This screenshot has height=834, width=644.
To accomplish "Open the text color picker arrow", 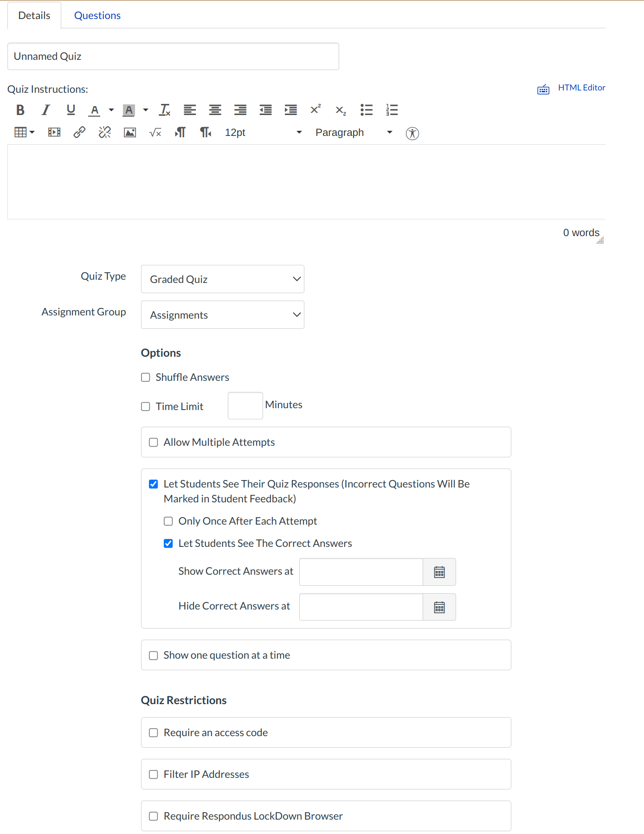I will [111, 110].
